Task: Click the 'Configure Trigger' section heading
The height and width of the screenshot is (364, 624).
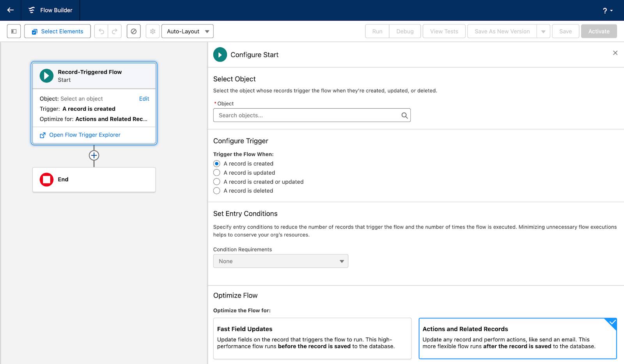Action: pos(241,141)
